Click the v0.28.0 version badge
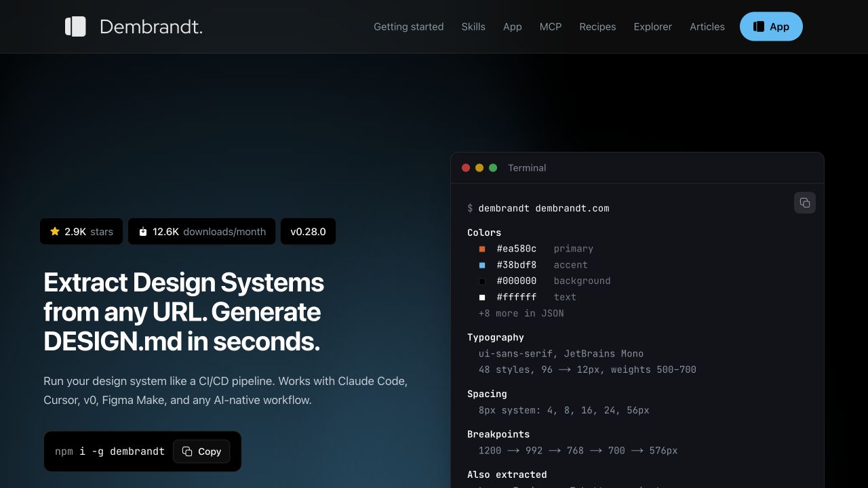 click(308, 231)
